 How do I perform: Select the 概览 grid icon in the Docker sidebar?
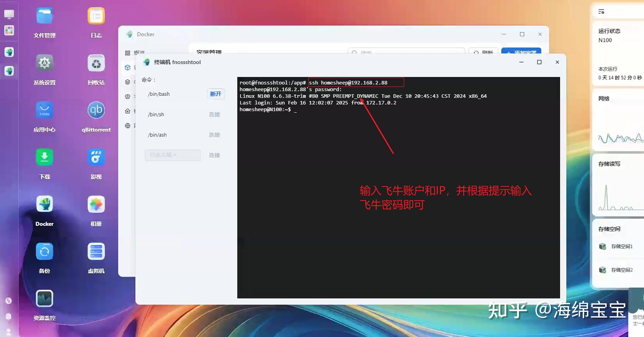point(127,53)
